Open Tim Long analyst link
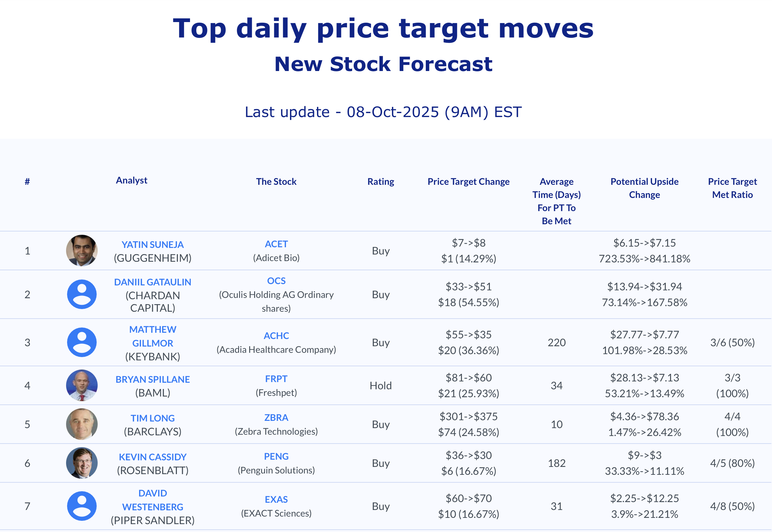The height and width of the screenshot is (532, 772). coord(152,418)
